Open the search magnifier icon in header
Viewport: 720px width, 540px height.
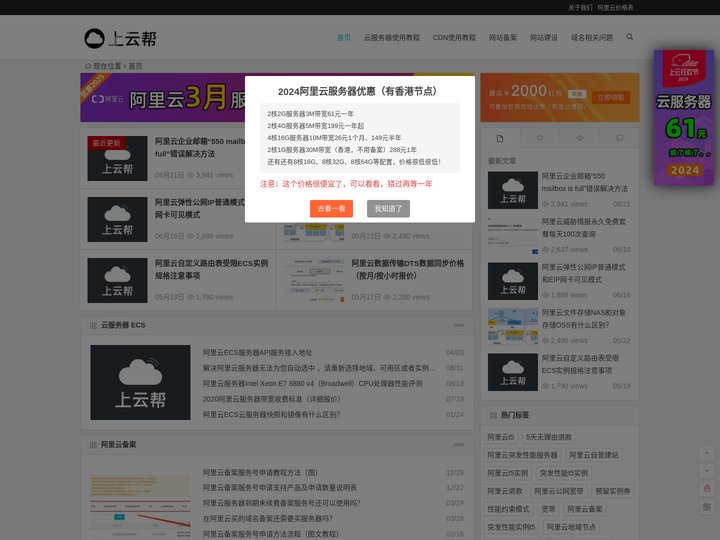[630, 37]
